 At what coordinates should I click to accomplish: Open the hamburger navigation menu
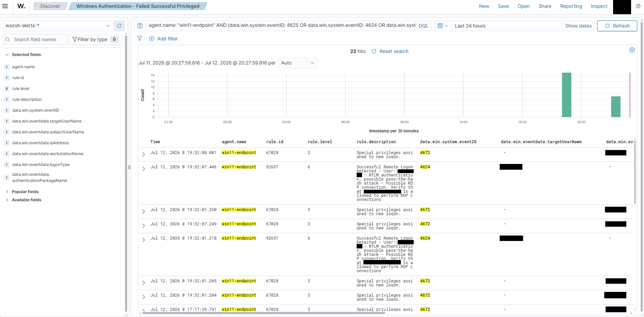(5, 6)
